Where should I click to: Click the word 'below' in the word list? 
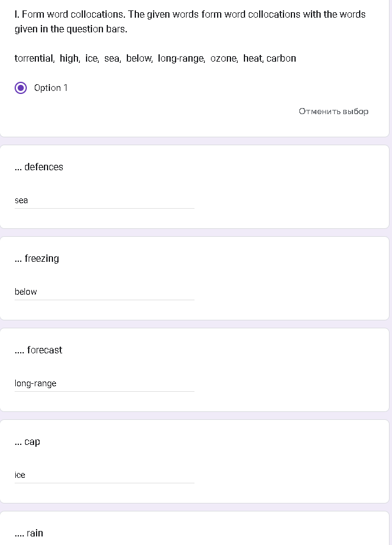[x=138, y=59]
